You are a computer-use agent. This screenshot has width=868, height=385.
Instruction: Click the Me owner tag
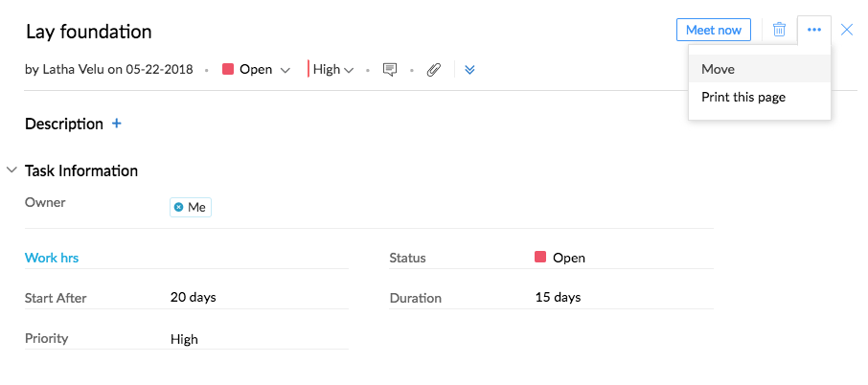191,208
